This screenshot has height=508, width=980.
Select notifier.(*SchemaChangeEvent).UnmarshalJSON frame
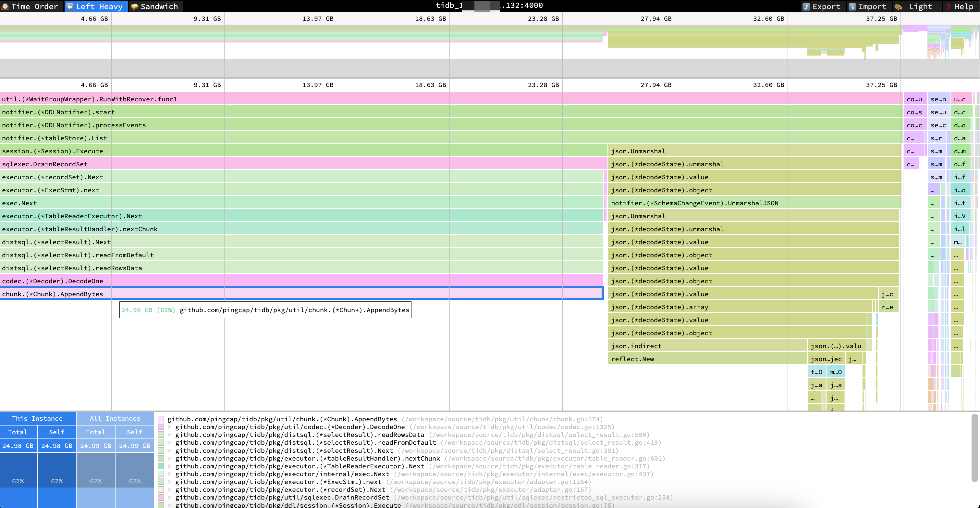754,203
